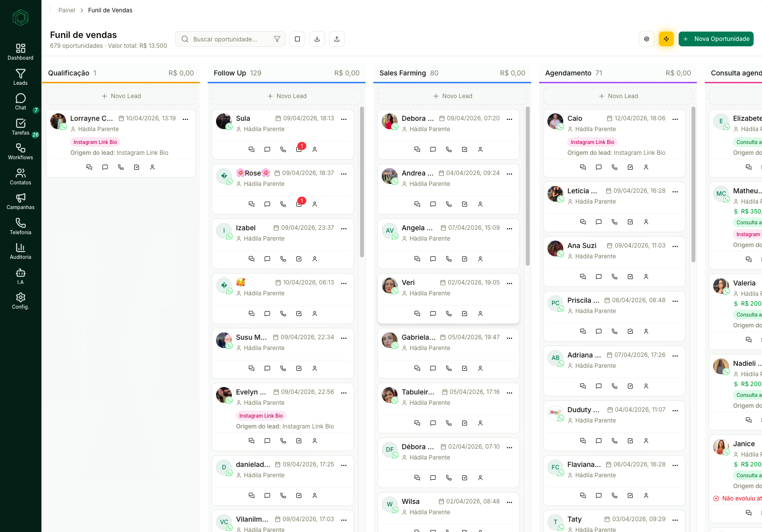
Task: Click the upload icon in the top toolbar
Action: pos(337,39)
